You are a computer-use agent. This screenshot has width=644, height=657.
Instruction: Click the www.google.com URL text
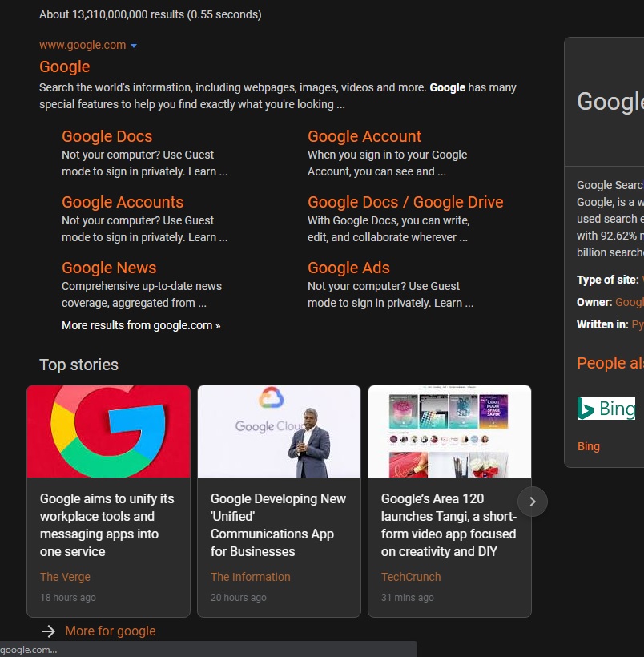pyautogui.click(x=83, y=45)
